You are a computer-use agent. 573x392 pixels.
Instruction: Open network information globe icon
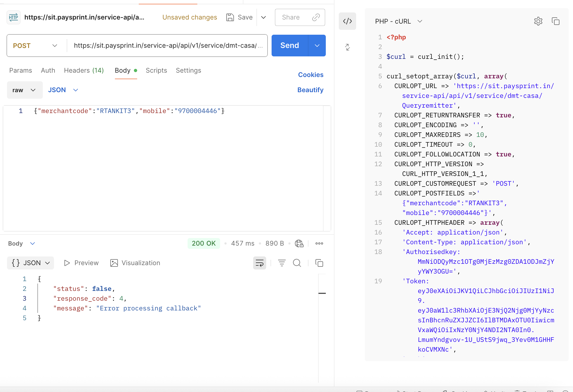[299, 243]
